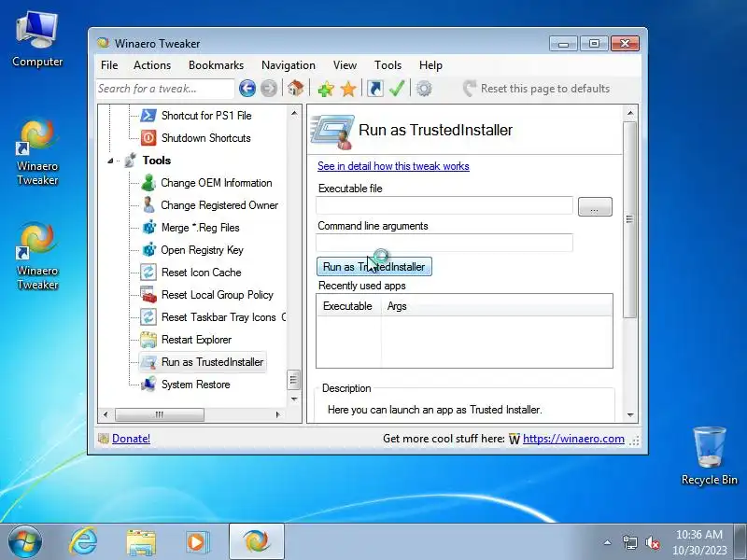Screen dimensions: 747x560
Task: Open the File menu
Action: [x=109, y=65]
